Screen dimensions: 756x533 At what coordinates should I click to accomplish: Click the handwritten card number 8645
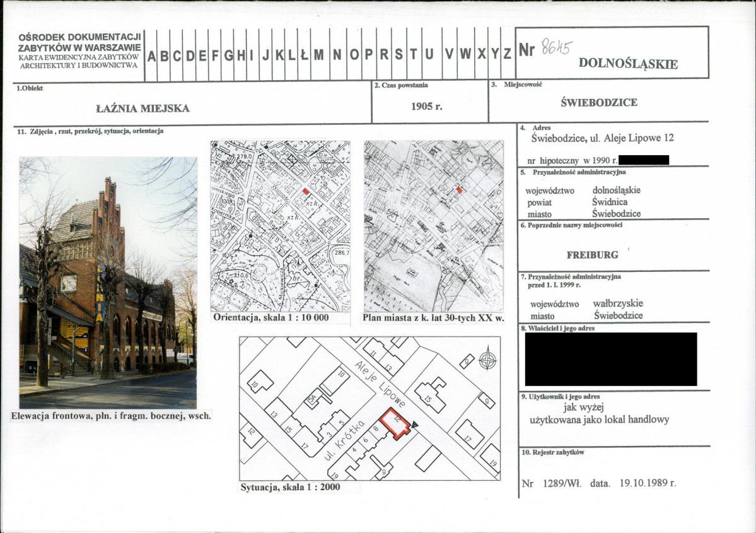pyautogui.click(x=556, y=47)
